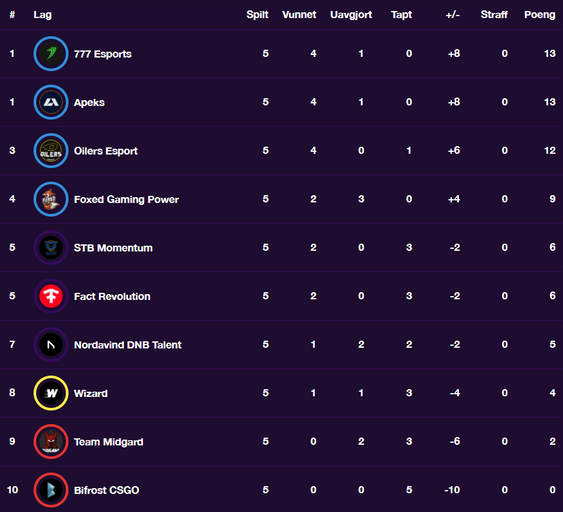Click the Bifrost CSGO team logo

[x=51, y=490]
